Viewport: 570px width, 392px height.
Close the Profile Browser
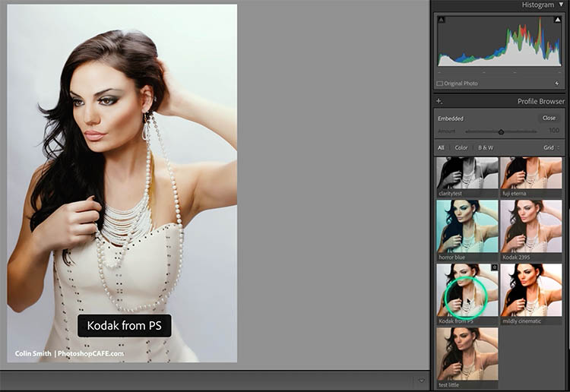tap(549, 119)
